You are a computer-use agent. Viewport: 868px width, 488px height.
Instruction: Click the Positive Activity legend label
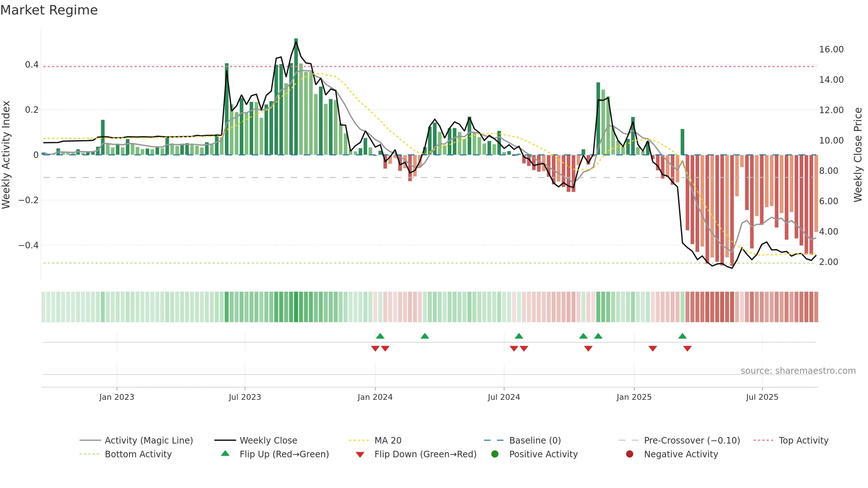click(x=543, y=454)
